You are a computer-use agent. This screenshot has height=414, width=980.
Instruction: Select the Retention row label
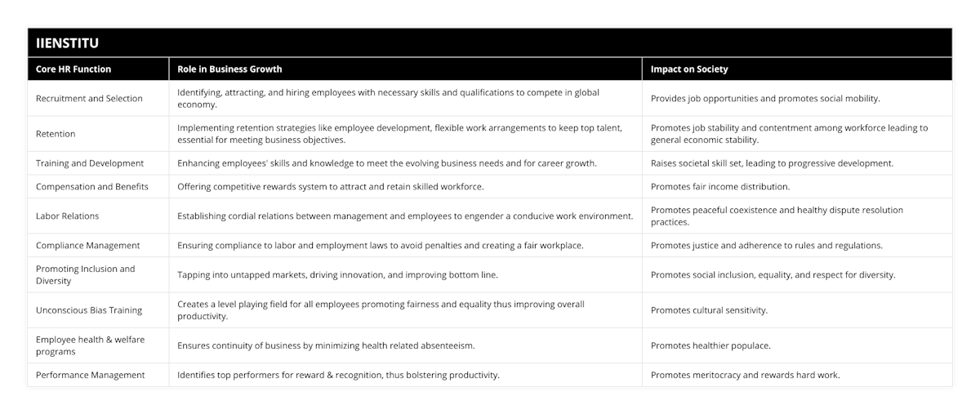point(56,134)
